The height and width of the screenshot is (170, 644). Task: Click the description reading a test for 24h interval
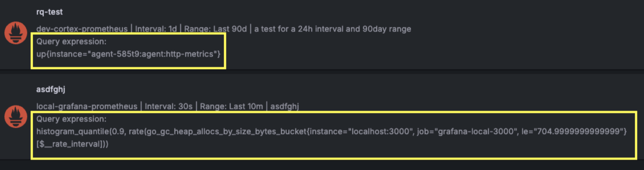(333, 29)
